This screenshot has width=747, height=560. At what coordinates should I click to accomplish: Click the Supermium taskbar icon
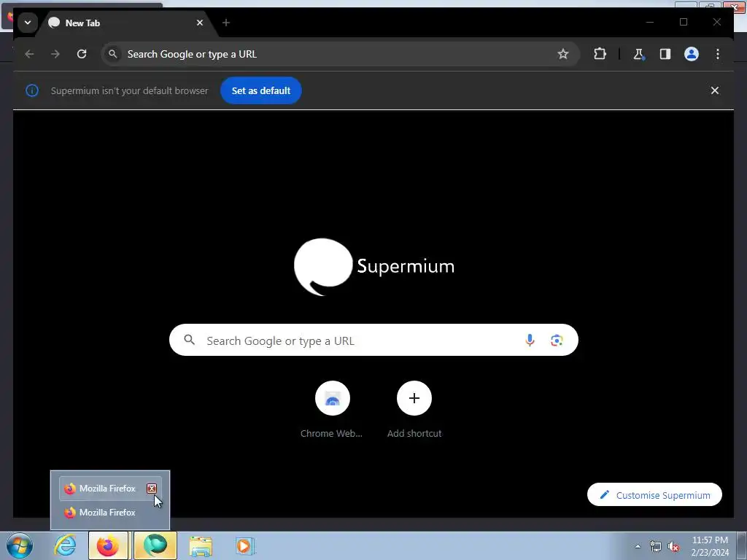coord(155,545)
